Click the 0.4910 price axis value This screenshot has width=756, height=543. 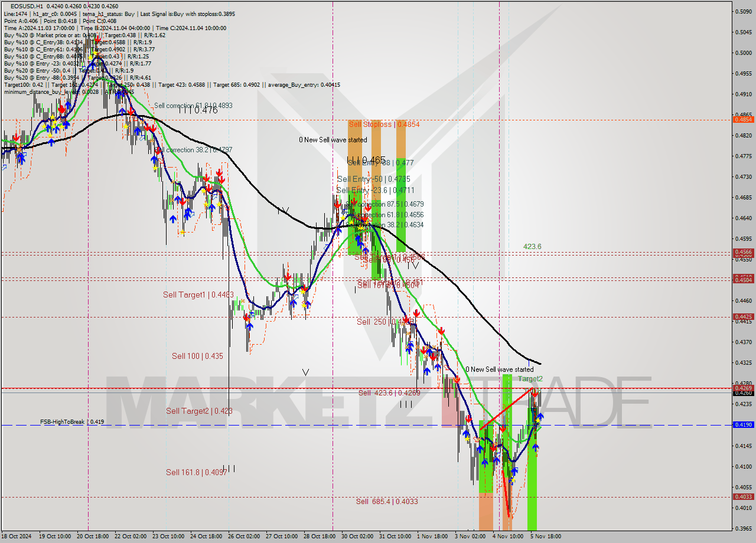coord(743,94)
